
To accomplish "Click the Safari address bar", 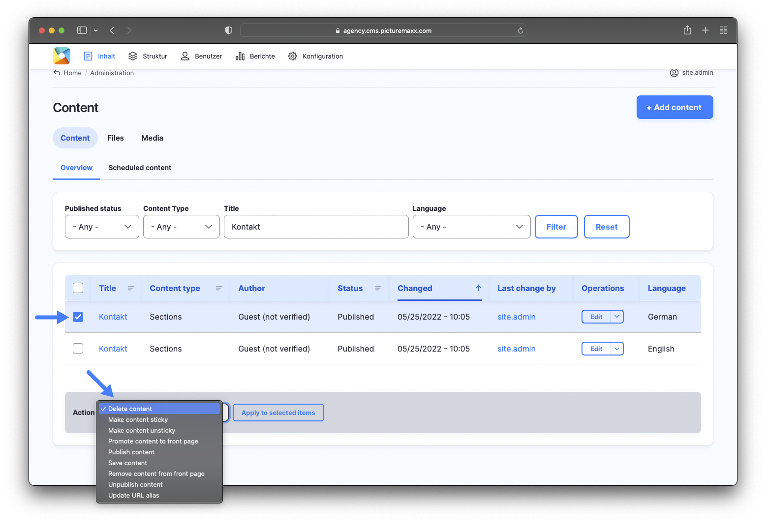I will coord(383,30).
